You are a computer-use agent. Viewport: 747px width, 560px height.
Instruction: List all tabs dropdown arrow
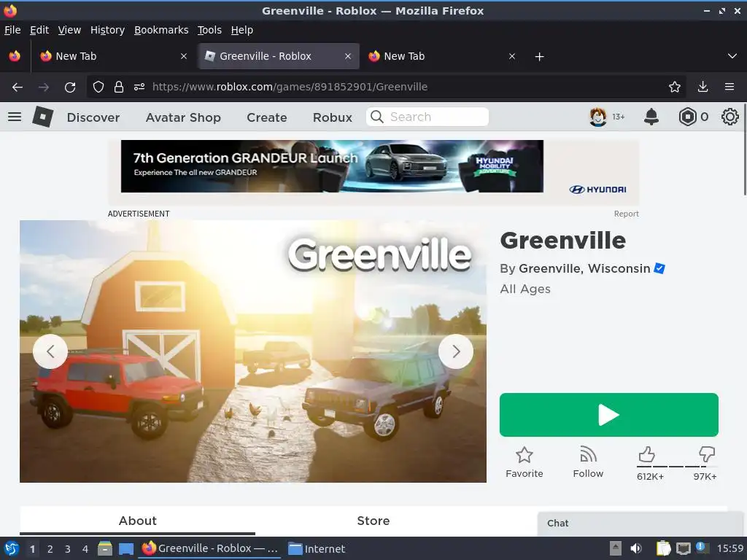(732, 56)
